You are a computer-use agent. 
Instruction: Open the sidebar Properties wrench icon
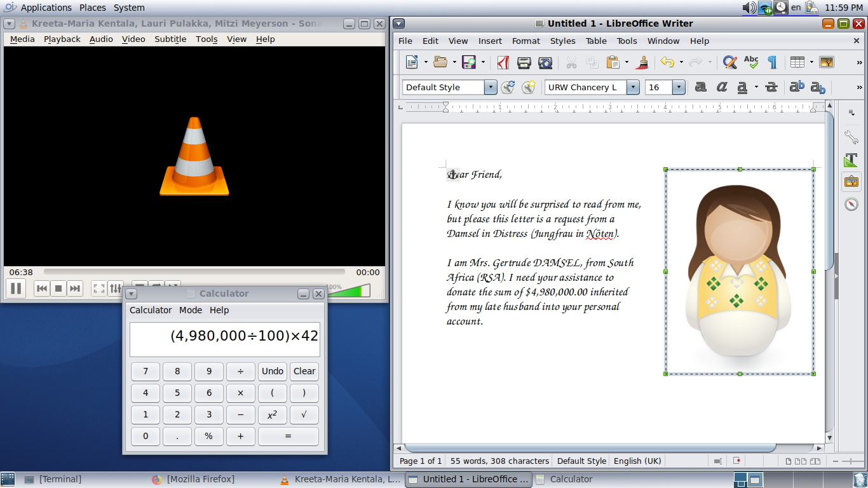(x=851, y=137)
